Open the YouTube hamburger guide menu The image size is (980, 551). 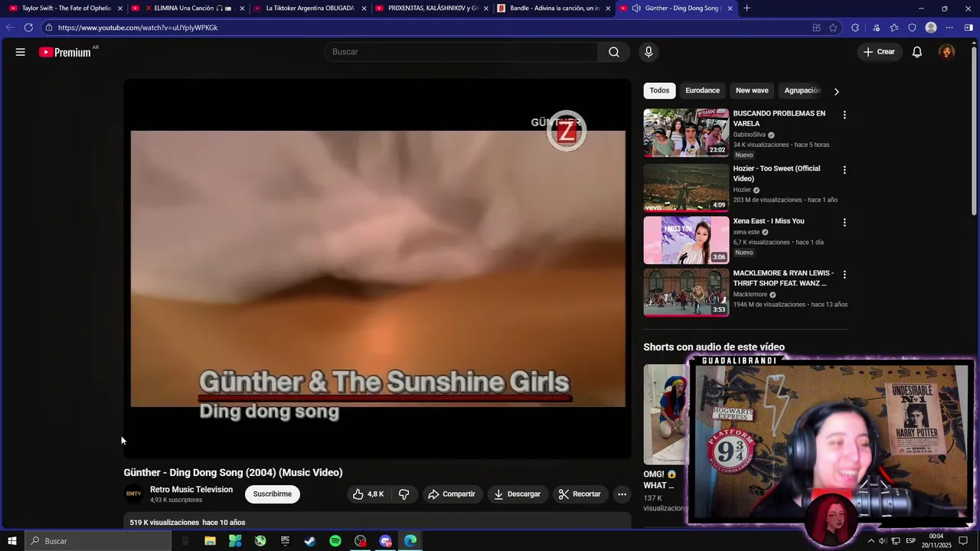(x=21, y=52)
